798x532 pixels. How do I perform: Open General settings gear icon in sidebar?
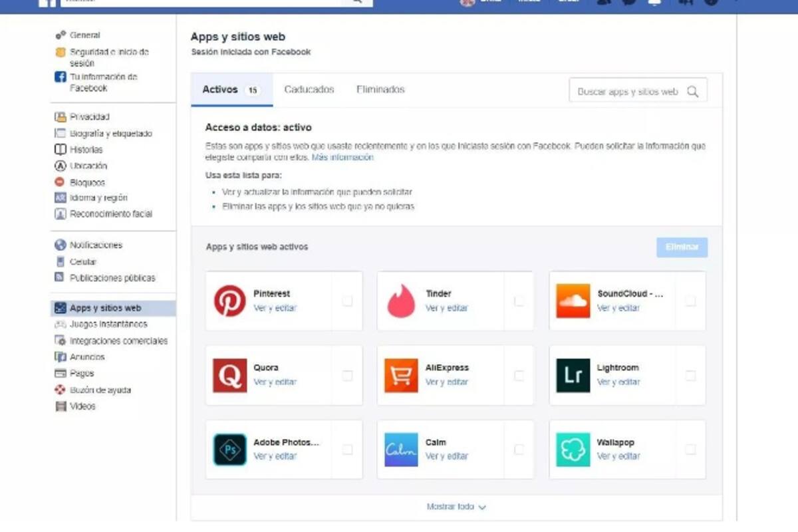61,35
